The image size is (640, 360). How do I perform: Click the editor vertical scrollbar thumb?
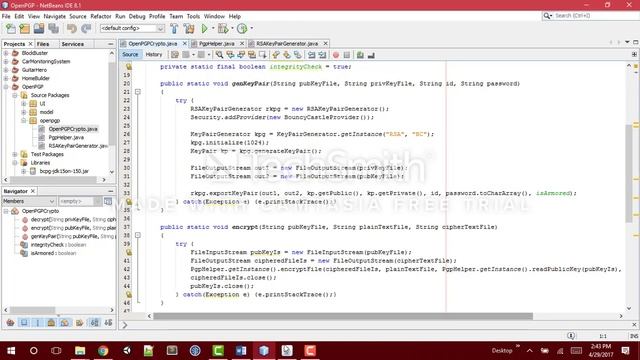pyautogui.click(x=629, y=173)
